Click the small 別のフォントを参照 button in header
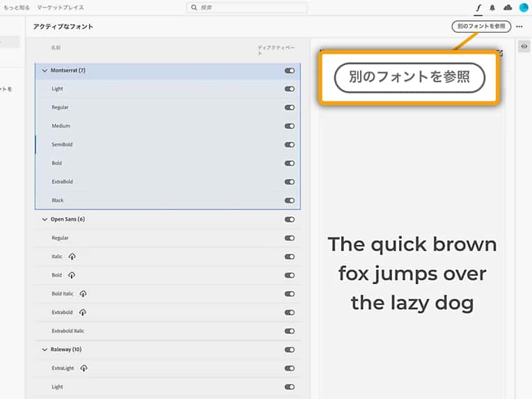 pos(481,26)
